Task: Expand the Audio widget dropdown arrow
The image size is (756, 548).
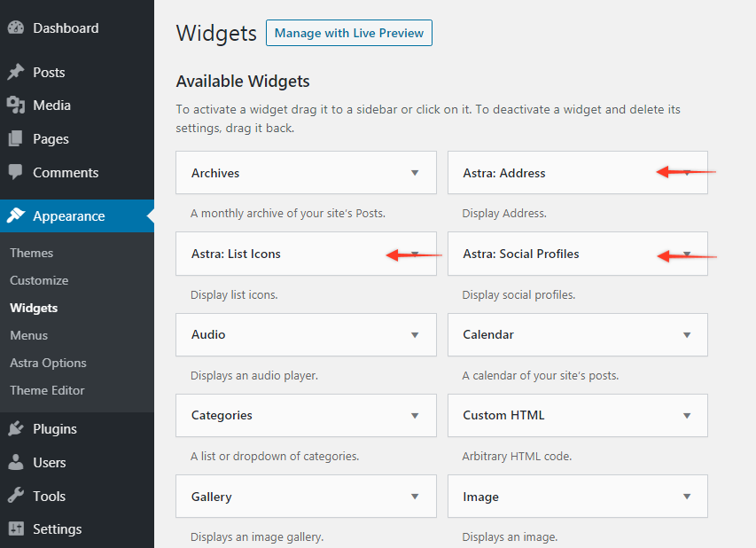Action: pyautogui.click(x=415, y=334)
